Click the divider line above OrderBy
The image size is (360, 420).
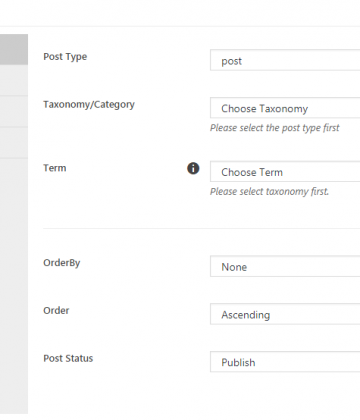pyautogui.click(x=202, y=229)
